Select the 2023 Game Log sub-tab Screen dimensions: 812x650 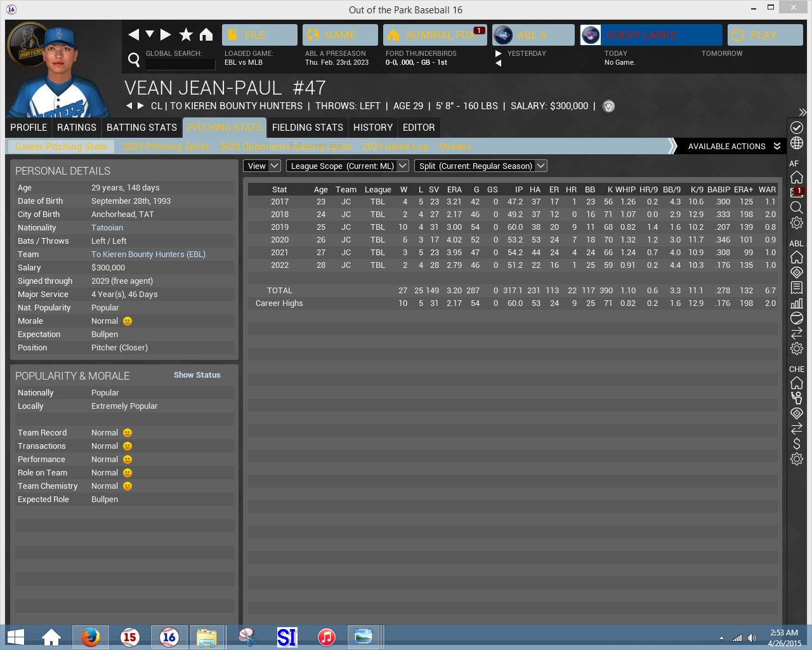pyautogui.click(x=395, y=147)
